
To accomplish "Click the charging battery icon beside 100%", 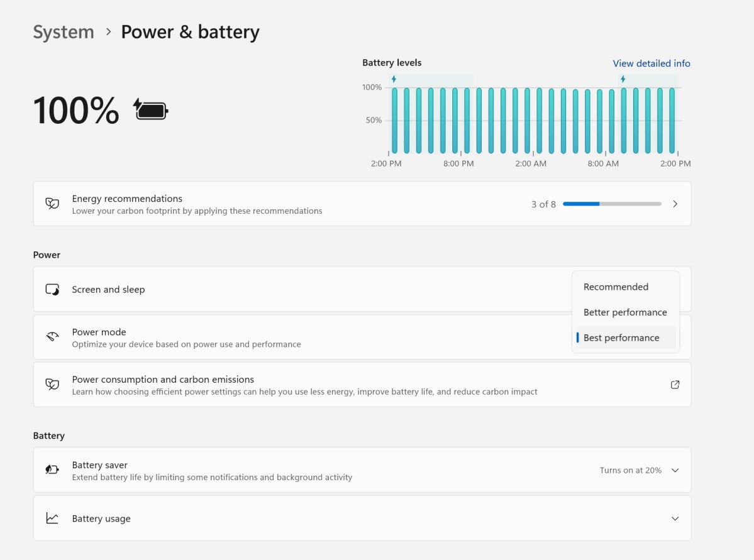I will tap(151, 110).
